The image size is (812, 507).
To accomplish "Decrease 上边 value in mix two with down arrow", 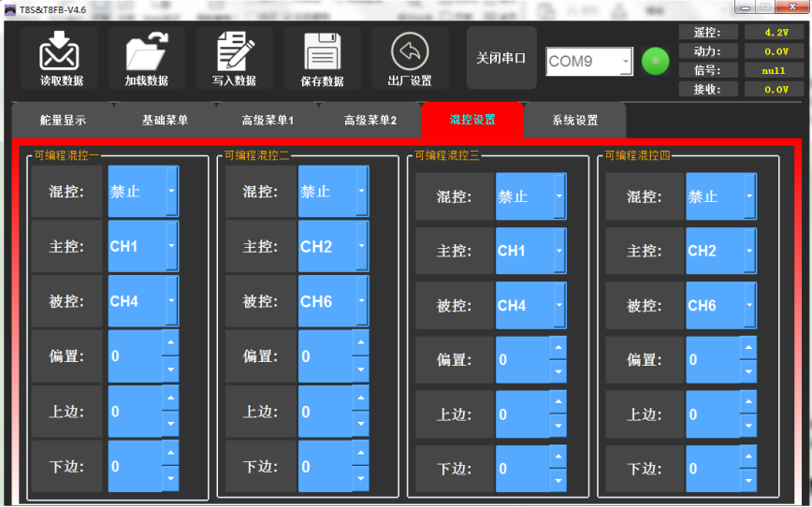I will click(x=360, y=424).
